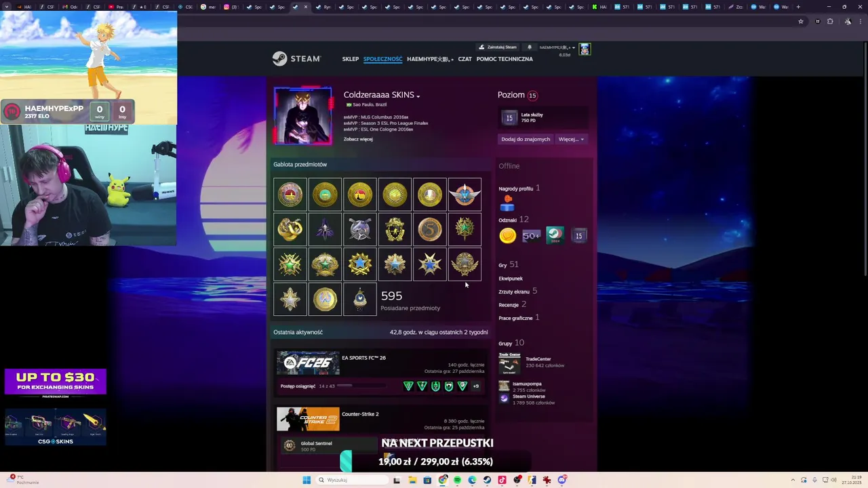Open the Windows Start button

pos(307,481)
